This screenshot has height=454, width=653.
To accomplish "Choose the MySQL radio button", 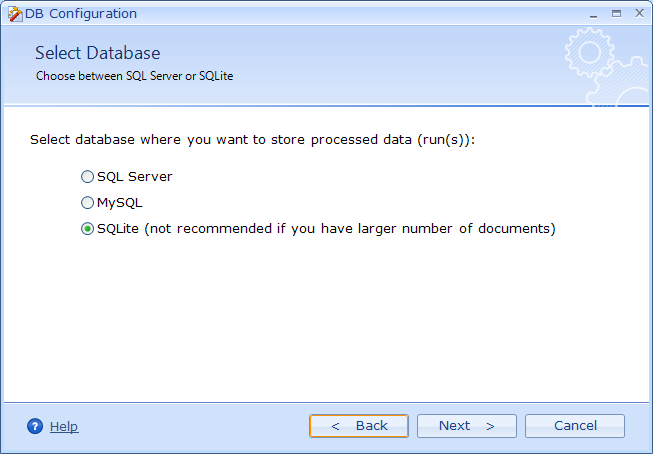I will coord(87,203).
